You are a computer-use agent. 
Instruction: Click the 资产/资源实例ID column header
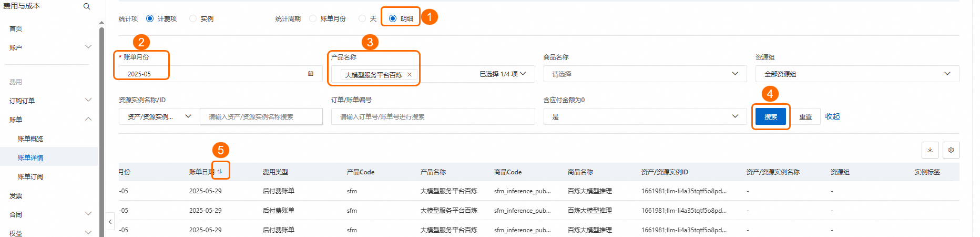(x=665, y=172)
